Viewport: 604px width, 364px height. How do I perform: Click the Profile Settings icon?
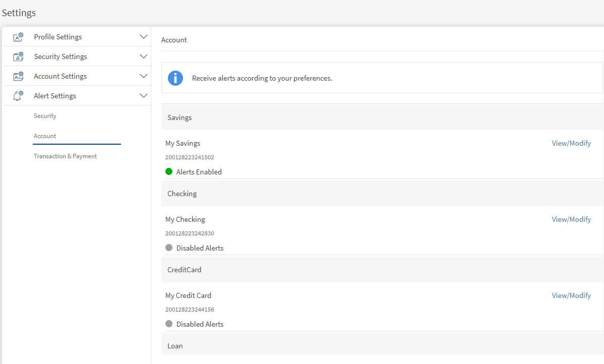click(18, 37)
